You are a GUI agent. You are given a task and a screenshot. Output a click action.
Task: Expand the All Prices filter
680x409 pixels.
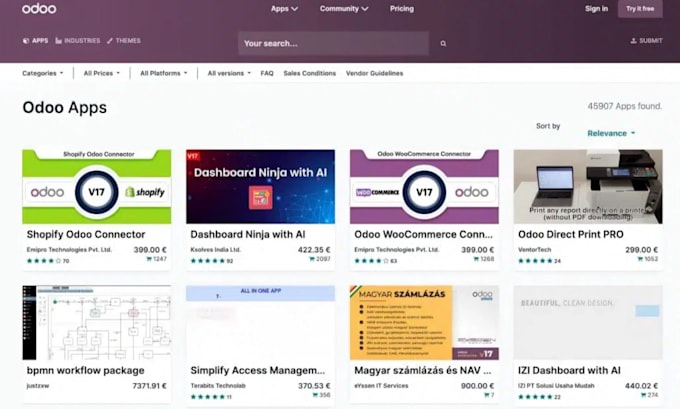pos(101,73)
